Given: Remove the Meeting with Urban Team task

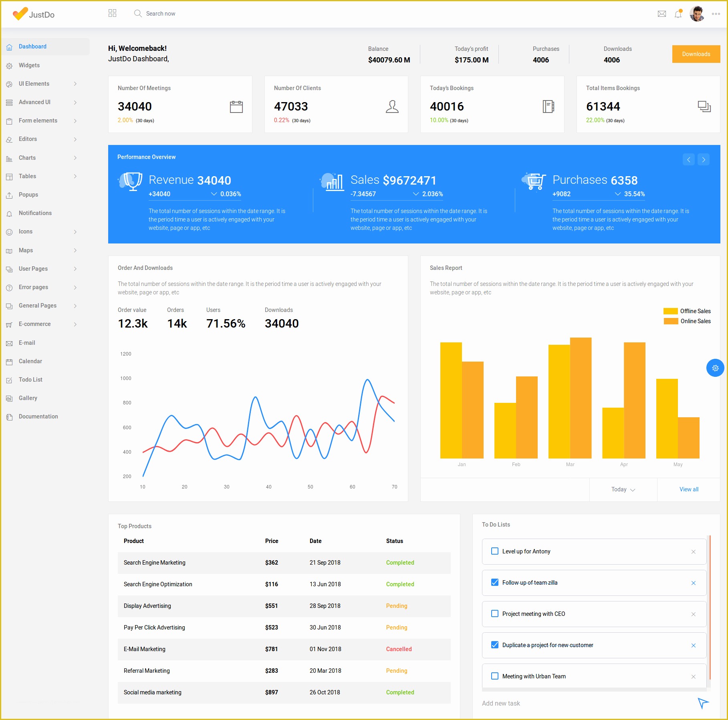Looking at the screenshot, I should point(694,677).
